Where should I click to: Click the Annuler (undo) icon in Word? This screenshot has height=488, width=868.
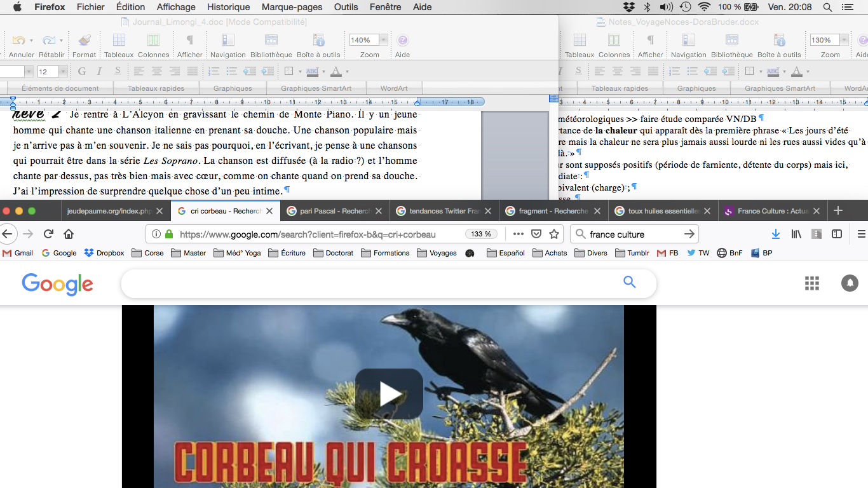click(x=18, y=41)
